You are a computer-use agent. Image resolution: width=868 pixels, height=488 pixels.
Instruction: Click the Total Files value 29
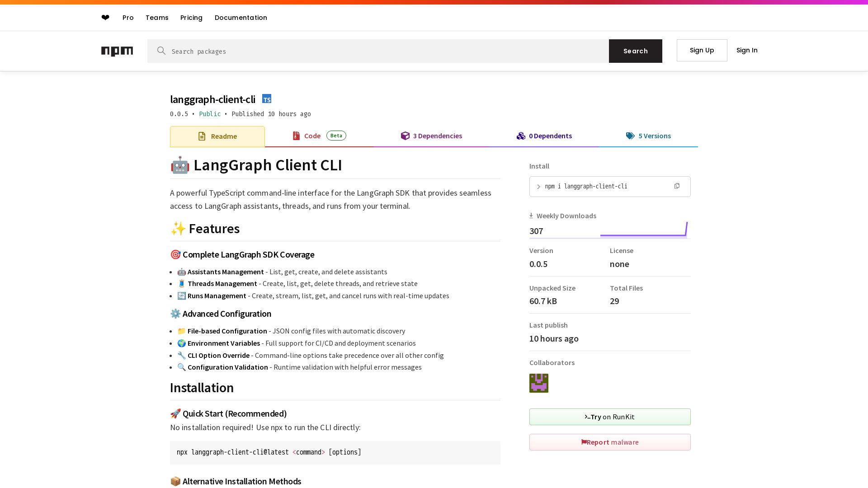coord(614,301)
